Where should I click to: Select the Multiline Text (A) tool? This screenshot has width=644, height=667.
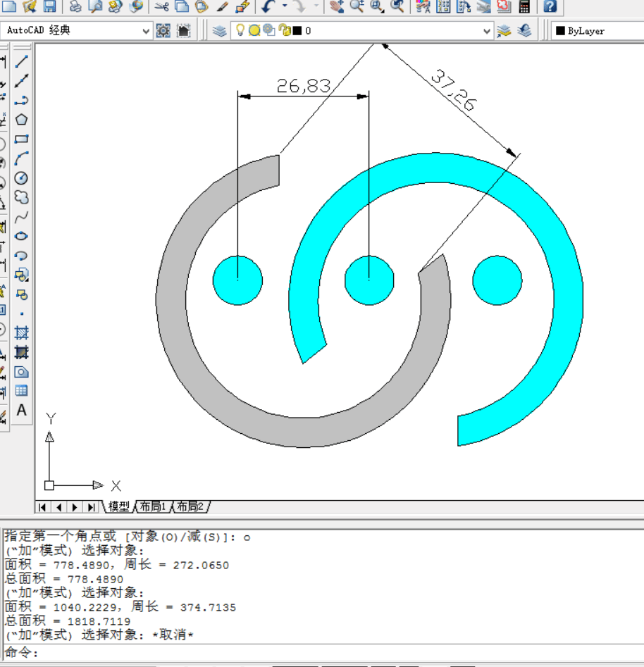click(x=22, y=411)
